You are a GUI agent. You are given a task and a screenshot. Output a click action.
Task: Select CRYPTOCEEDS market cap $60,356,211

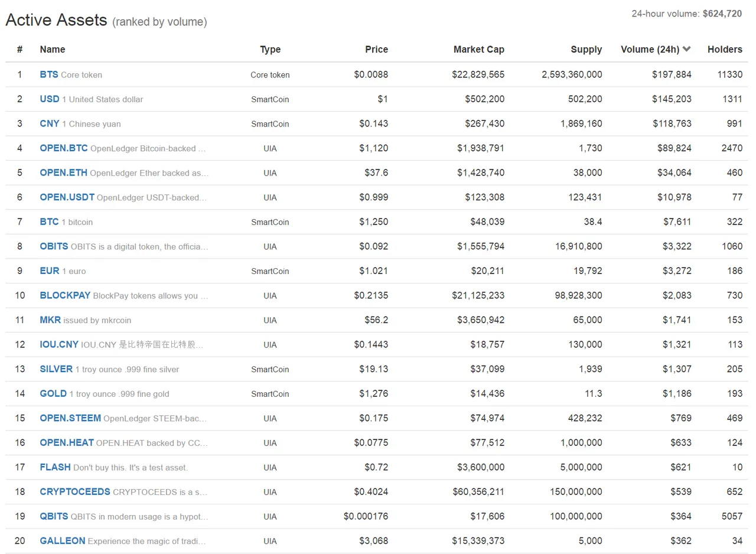click(x=478, y=491)
